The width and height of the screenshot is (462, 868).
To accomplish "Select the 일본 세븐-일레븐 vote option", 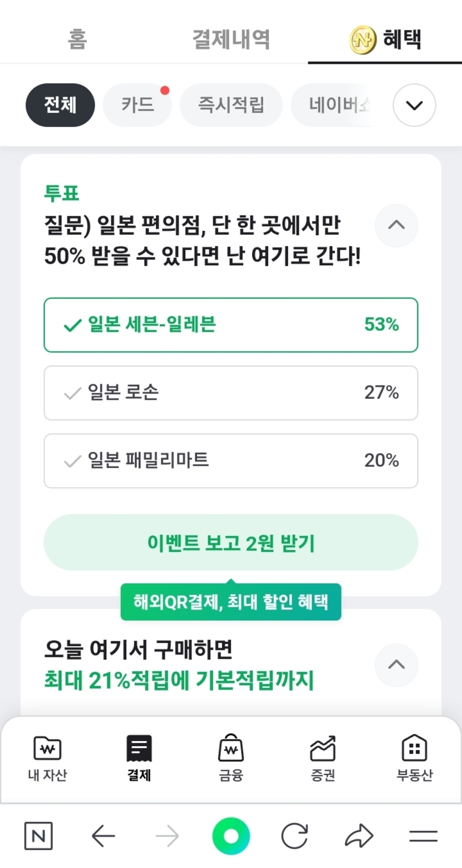I will tap(230, 325).
